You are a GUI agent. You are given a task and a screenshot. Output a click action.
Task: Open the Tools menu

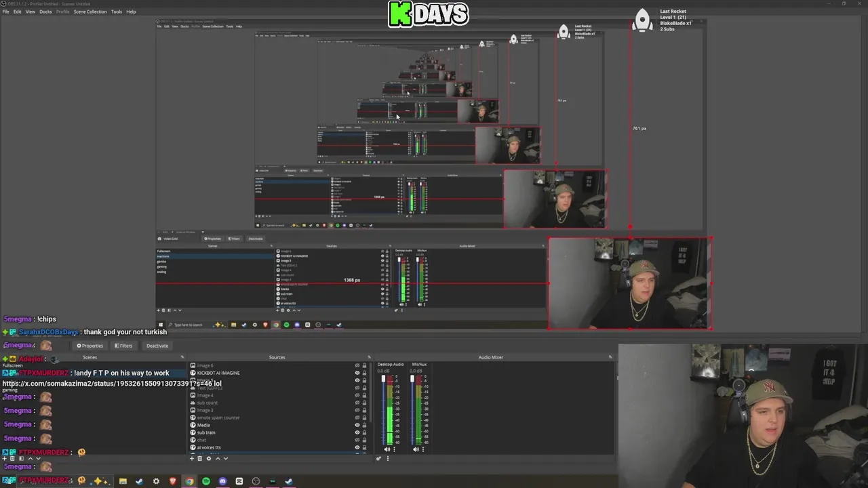point(117,12)
